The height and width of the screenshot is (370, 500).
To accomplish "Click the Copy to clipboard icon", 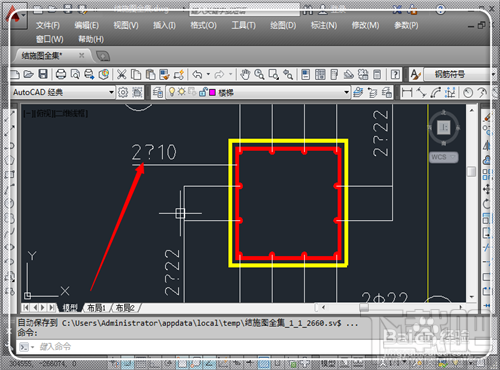I will (136, 74).
